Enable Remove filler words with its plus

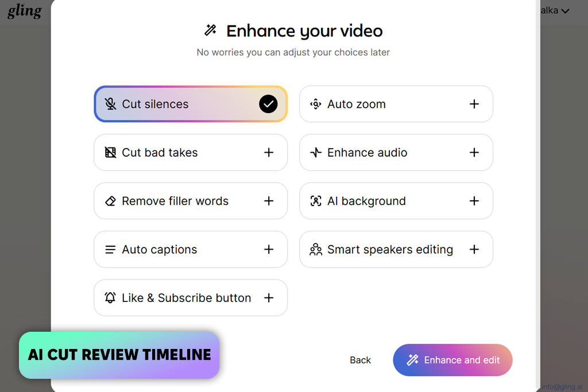[x=269, y=201]
